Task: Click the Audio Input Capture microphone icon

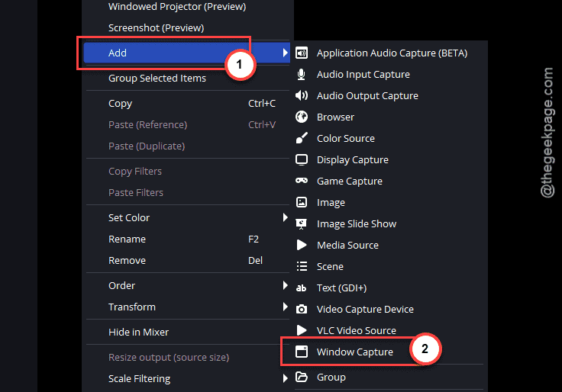Action: point(302,75)
